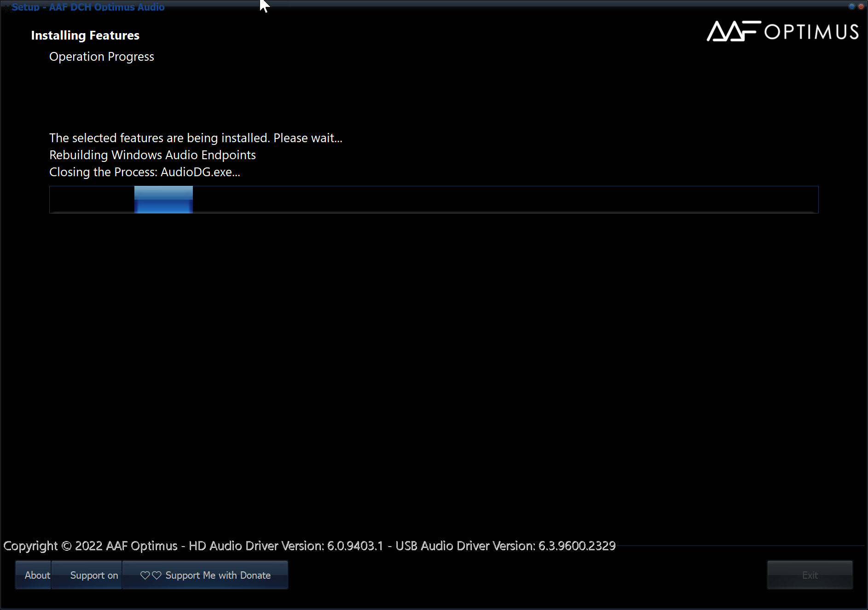The height and width of the screenshot is (610, 868).
Task: Click the Setup - AAF DCH Optimus Audio title
Action: pos(88,7)
